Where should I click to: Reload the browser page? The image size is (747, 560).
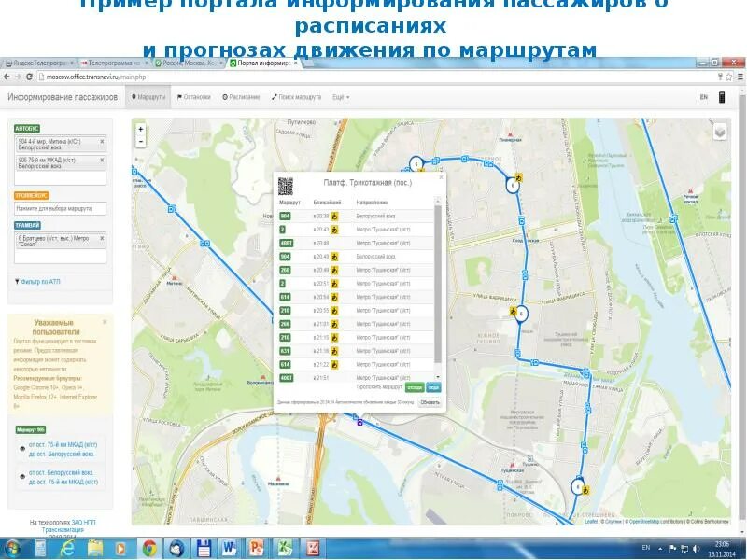pos(29,77)
